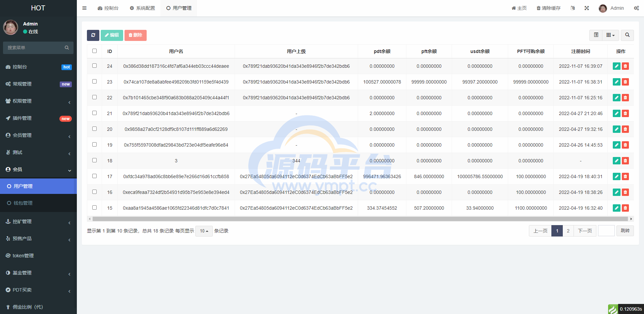The height and width of the screenshot is (314, 644).
Task: Open 插件管理 in the sidebar
Action: click(x=38, y=118)
